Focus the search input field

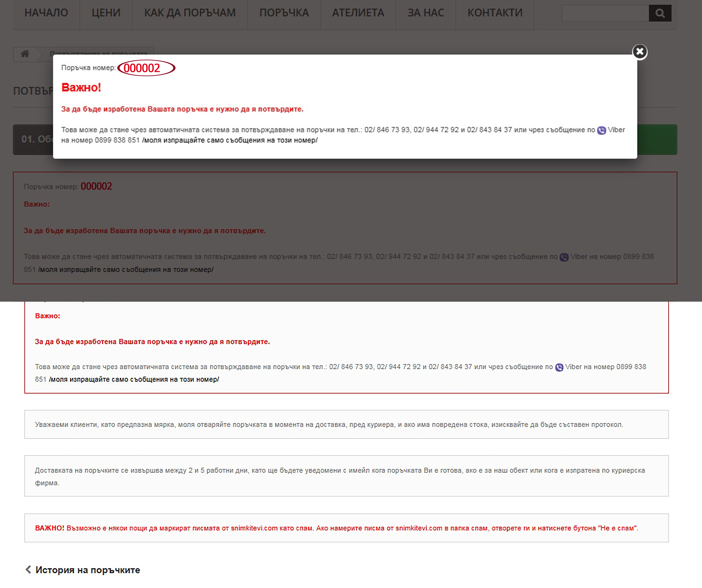tap(605, 13)
